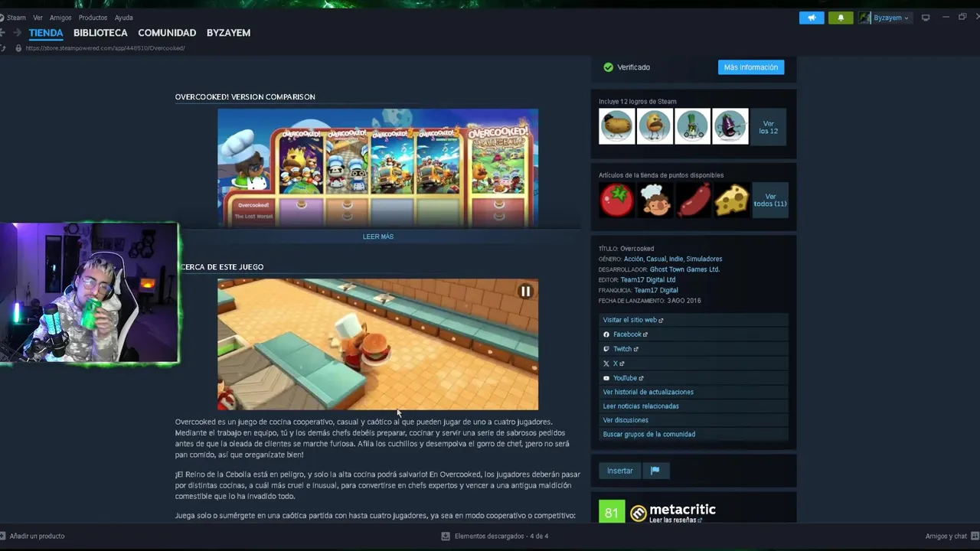This screenshot has height=551, width=980.
Task: Go back with the back arrow
Action: [x=2, y=32]
